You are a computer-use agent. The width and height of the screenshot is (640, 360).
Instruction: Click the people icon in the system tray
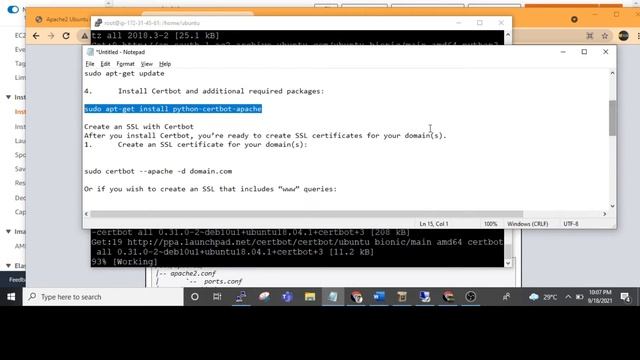pyautogui.click(x=507, y=297)
